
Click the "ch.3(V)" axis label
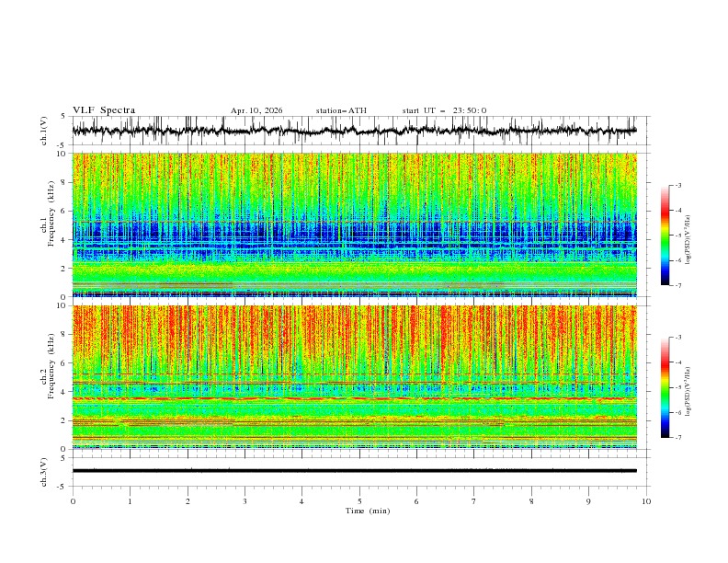[x=44, y=472]
